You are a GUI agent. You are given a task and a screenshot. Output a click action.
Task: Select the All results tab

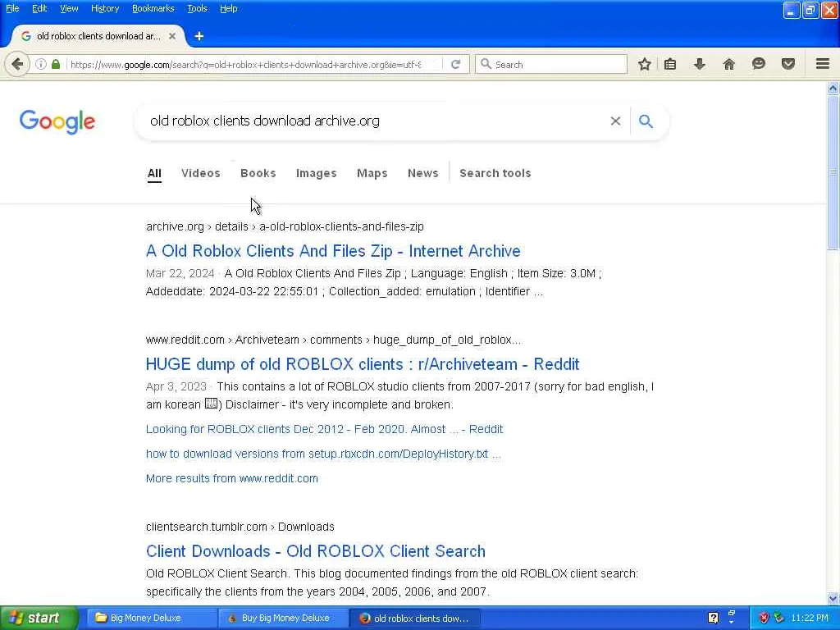click(154, 173)
